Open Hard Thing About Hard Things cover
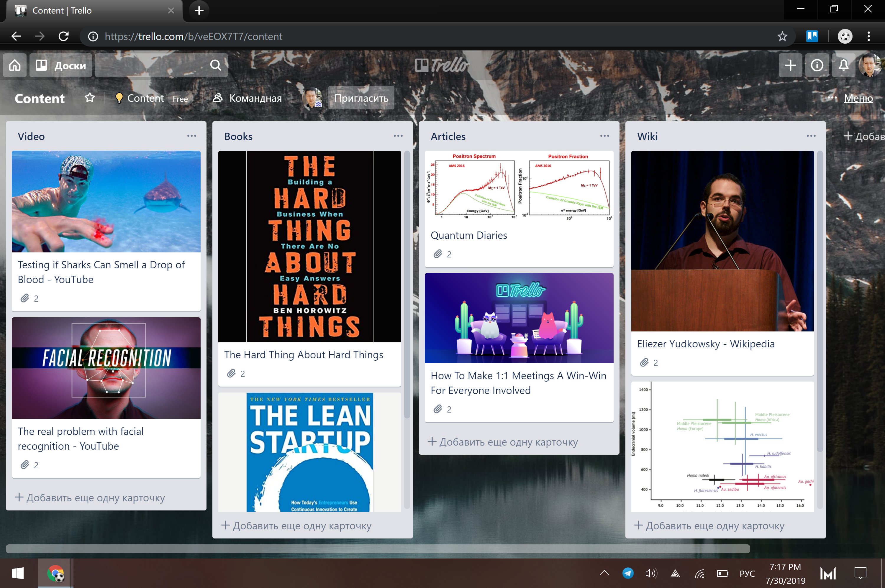The image size is (885, 588). point(309,246)
